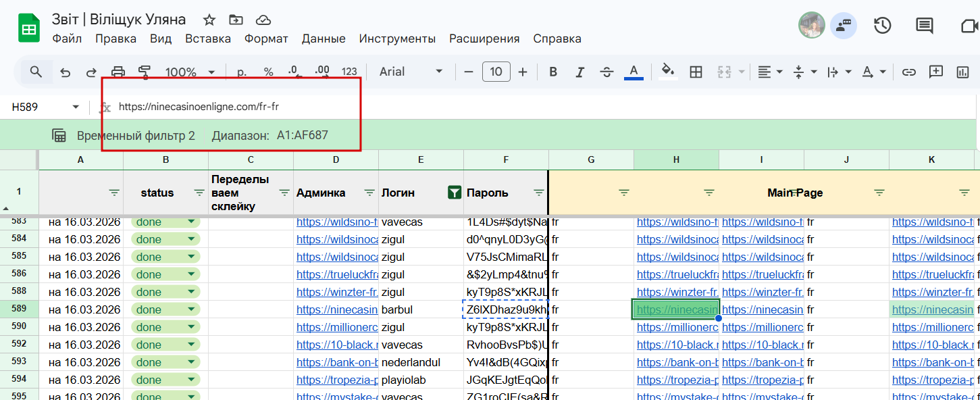Click the toolbar search magnifier icon
980x400 pixels.
tap(36, 72)
